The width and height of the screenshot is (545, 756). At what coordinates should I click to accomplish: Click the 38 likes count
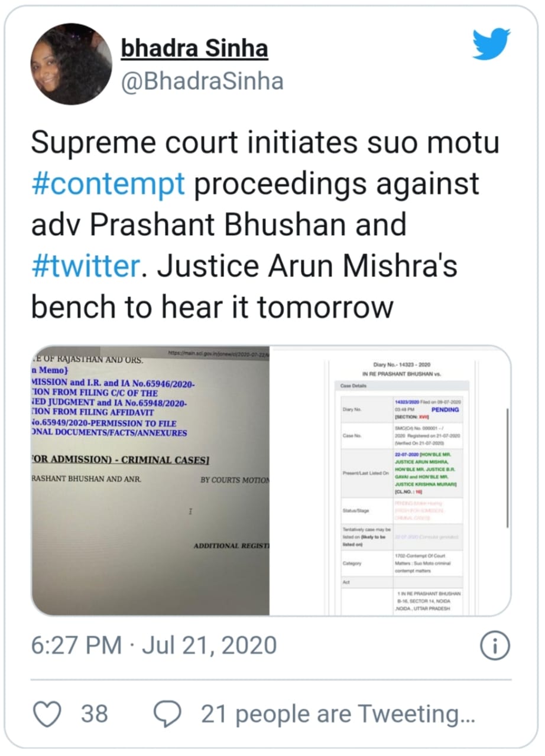95,714
